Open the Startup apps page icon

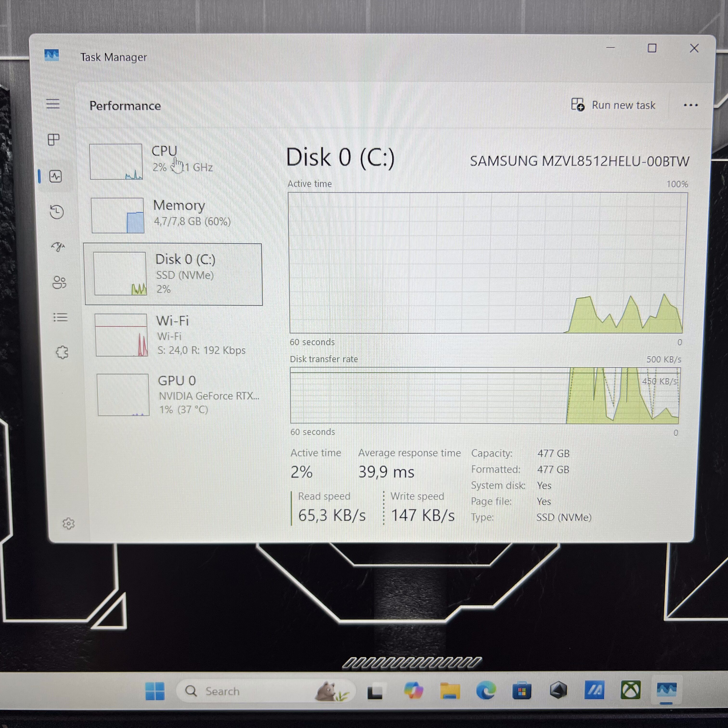(x=58, y=247)
